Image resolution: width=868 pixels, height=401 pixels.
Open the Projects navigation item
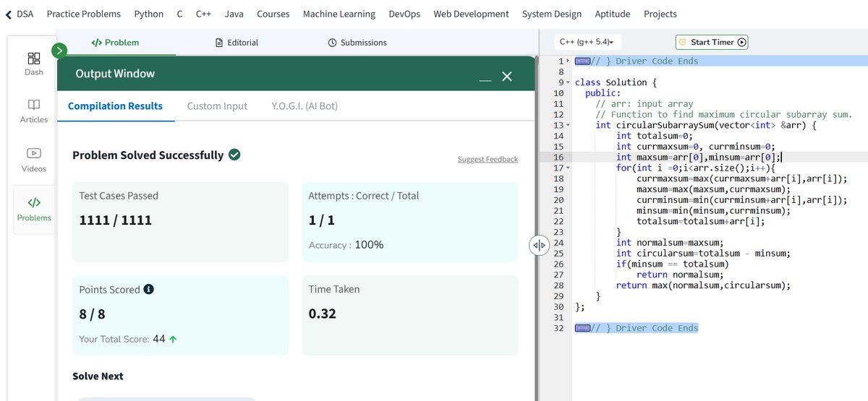tap(660, 14)
